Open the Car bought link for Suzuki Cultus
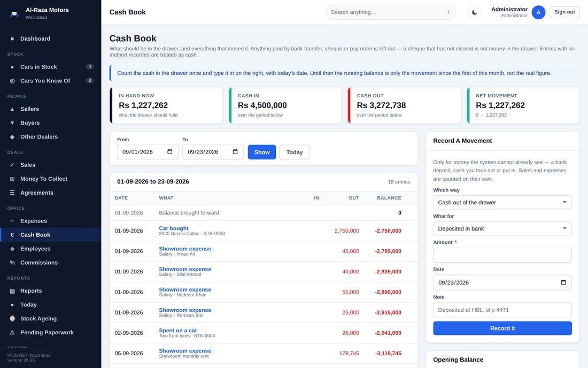The height and width of the screenshot is (368, 588). (x=174, y=228)
